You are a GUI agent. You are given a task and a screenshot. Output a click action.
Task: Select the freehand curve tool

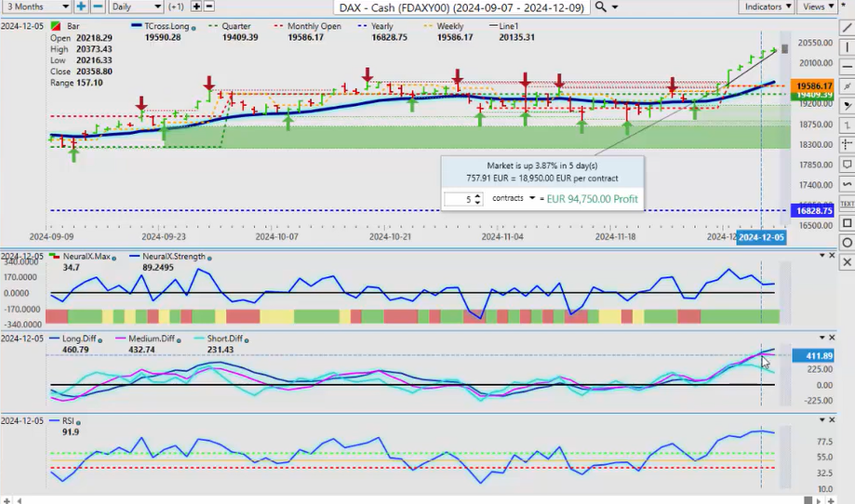(847, 184)
